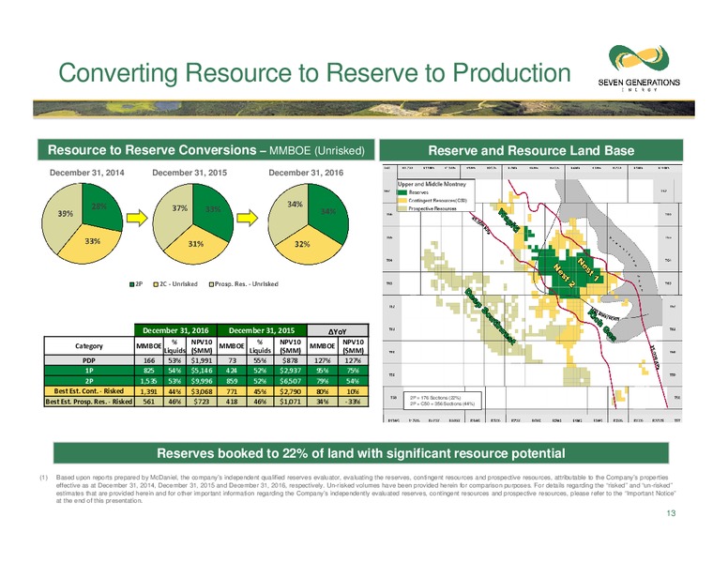Select the 'Resource to Reserve Conversions' section header
This screenshot has height=563, width=728.
206,150
